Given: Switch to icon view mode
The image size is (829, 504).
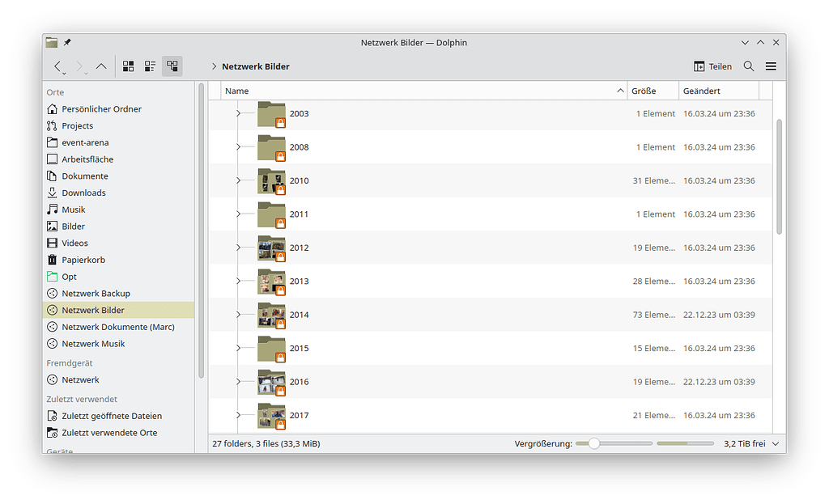Looking at the screenshot, I should click(128, 66).
